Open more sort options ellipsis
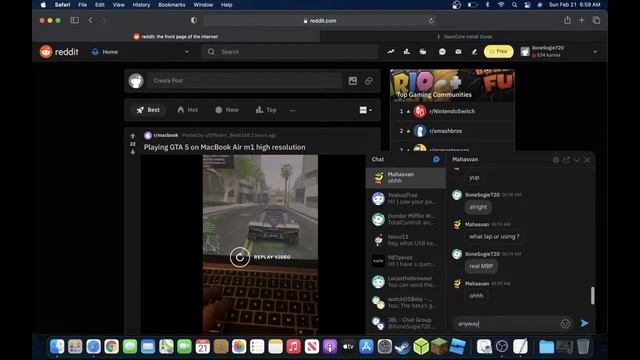Image resolution: width=640 pixels, height=360 pixels. coord(292,110)
